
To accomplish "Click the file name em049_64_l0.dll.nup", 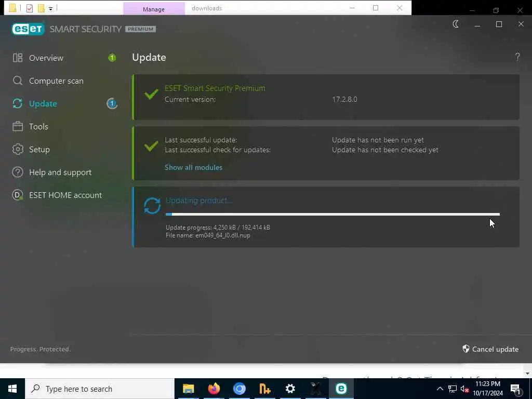I will 222,235.
